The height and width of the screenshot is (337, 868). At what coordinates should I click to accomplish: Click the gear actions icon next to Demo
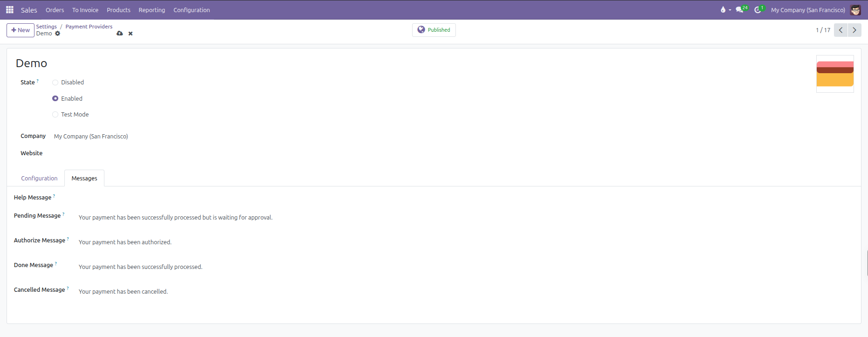pyautogui.click(x=58, y=34)
